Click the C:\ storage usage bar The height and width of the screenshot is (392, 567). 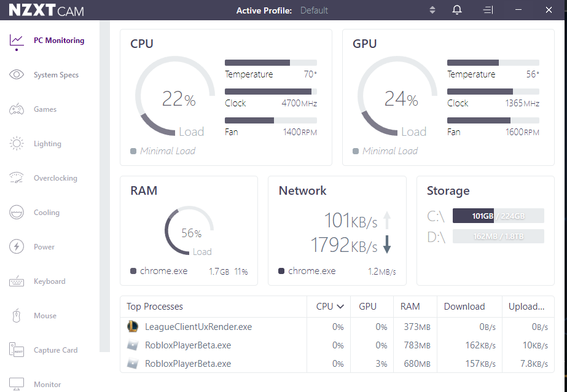point(498,216)
